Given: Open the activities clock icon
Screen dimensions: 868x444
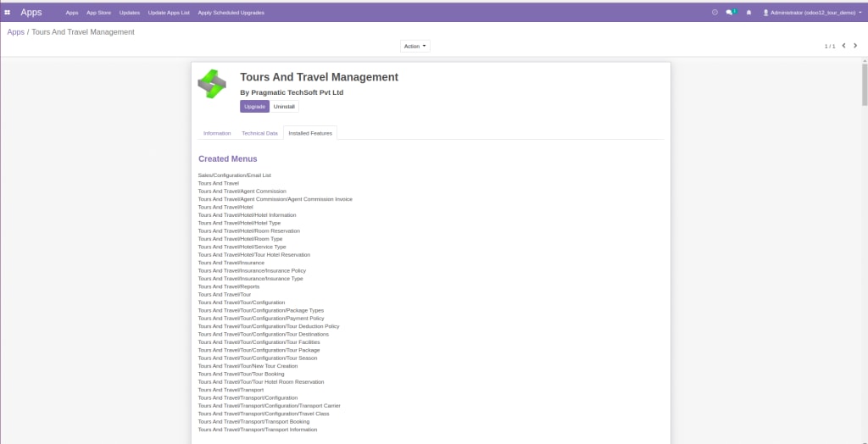Looking at the screenshot, I should [x=715, y=12].
